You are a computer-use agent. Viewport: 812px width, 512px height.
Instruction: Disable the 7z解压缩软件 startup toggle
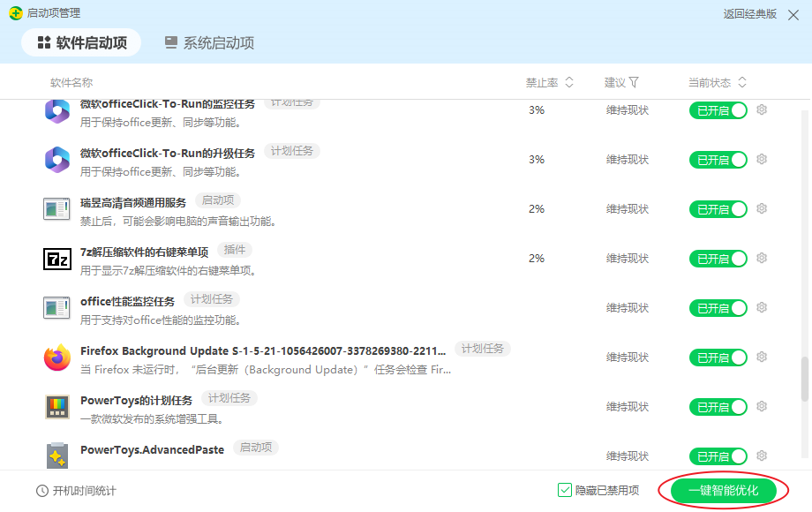pos(718,259)
